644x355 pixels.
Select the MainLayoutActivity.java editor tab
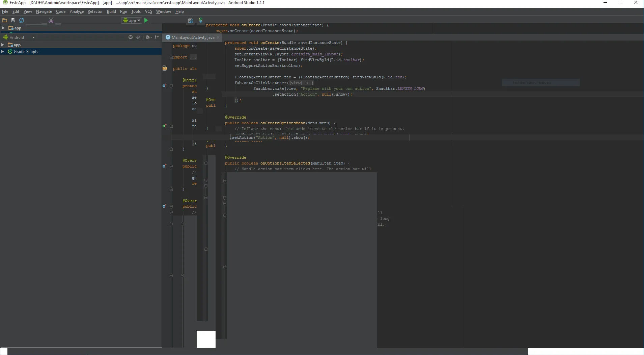pyautogui.click(x=192, y=37)
